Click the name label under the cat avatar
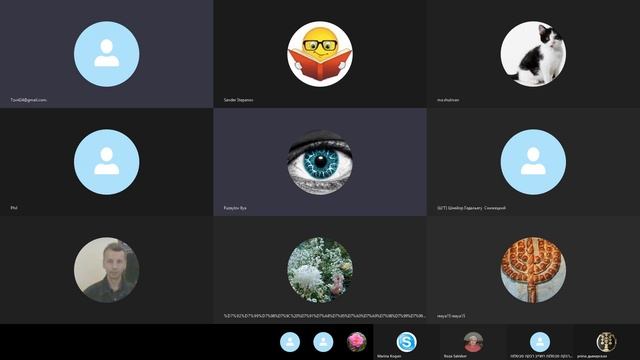640x360 pixels. click(x=448, y=100)
